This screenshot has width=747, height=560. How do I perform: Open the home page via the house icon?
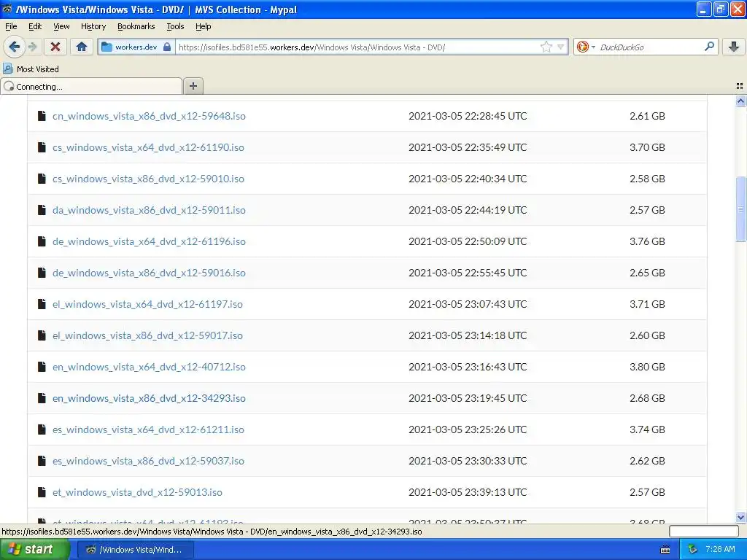click(x=82, y=47)
